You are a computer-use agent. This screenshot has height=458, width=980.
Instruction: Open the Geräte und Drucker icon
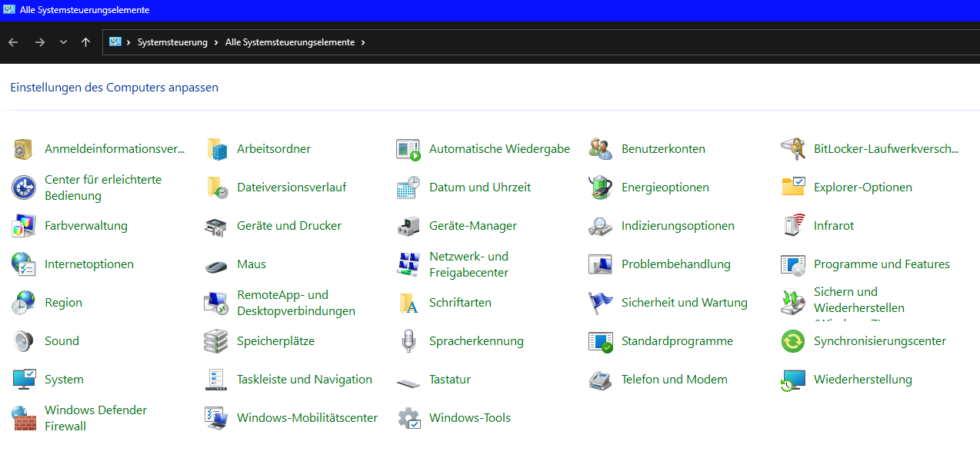pos(216,226)
